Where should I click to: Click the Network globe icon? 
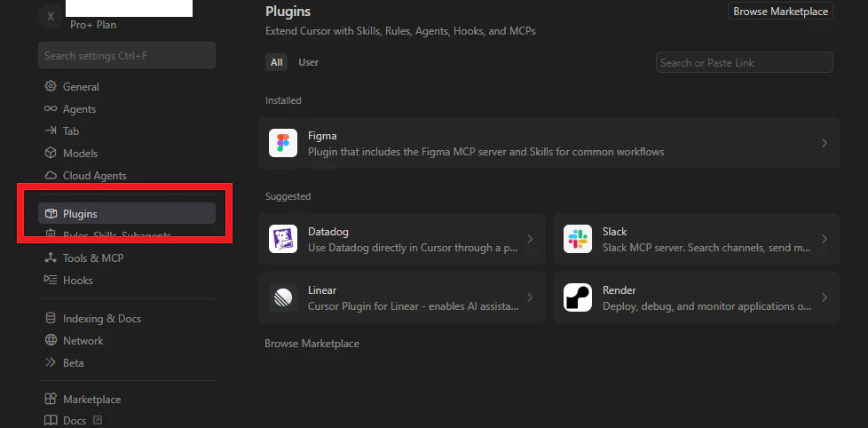tap(51, 340)
